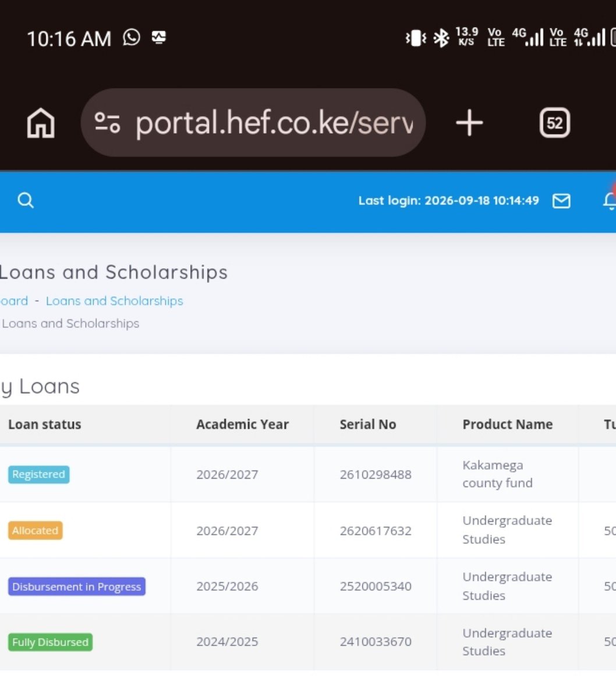Image resolution: width=616 pixels, height=699 pixels.
Task: Select serial number 2610298488
Action: click(x=376, y=475)
